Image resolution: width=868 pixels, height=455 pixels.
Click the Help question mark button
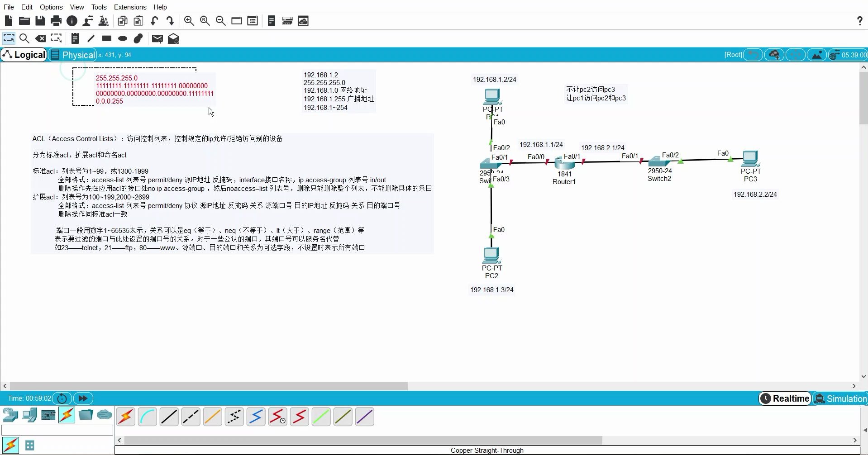click(859, 21)
